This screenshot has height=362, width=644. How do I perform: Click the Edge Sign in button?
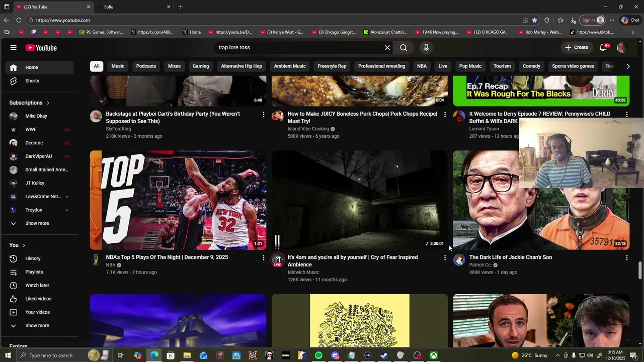pyautogui.click(x=593, y=20)
